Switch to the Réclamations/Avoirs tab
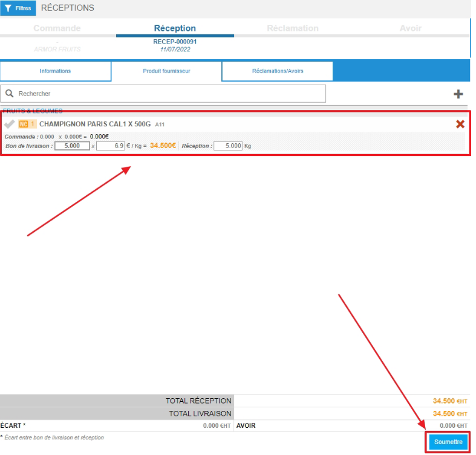Viewport: 476px width, 455px height. coord(277,71)
